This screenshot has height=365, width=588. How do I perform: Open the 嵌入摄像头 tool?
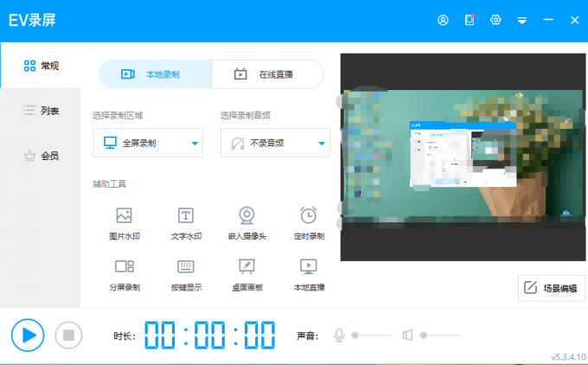coord(247,223)
